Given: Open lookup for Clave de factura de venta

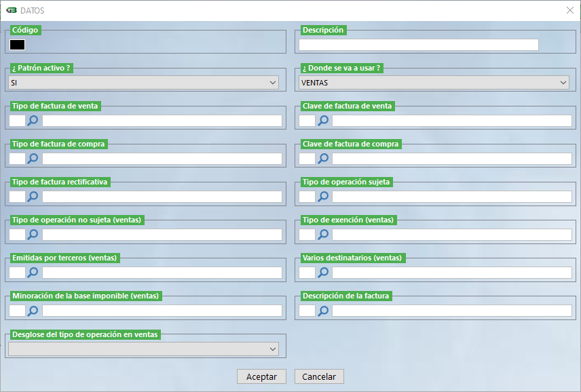Looking at the screenshot, I should click(323, 121).
